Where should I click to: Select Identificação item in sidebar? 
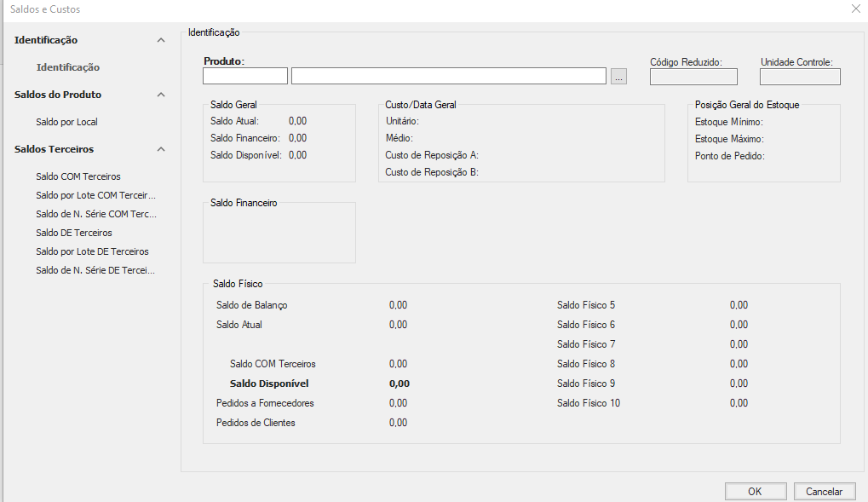click(67, 67)
